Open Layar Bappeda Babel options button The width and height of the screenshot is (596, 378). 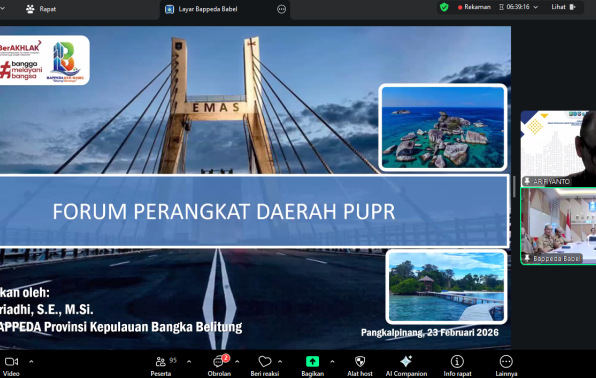281,9
